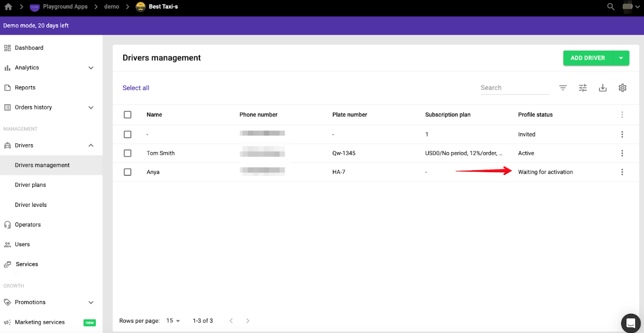Check the box for Tom Smith
The width and height of the screenshot is (644, 333).
127,153
